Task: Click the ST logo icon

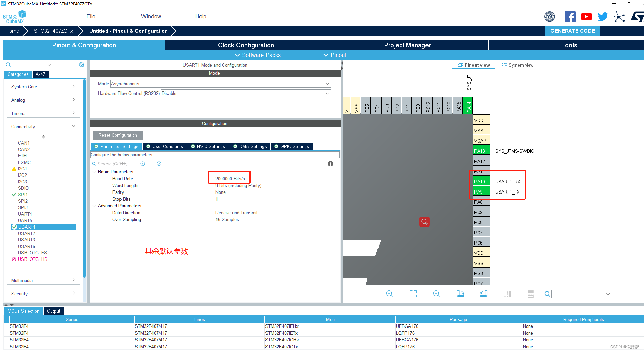Action: click(x=637, y=17)
